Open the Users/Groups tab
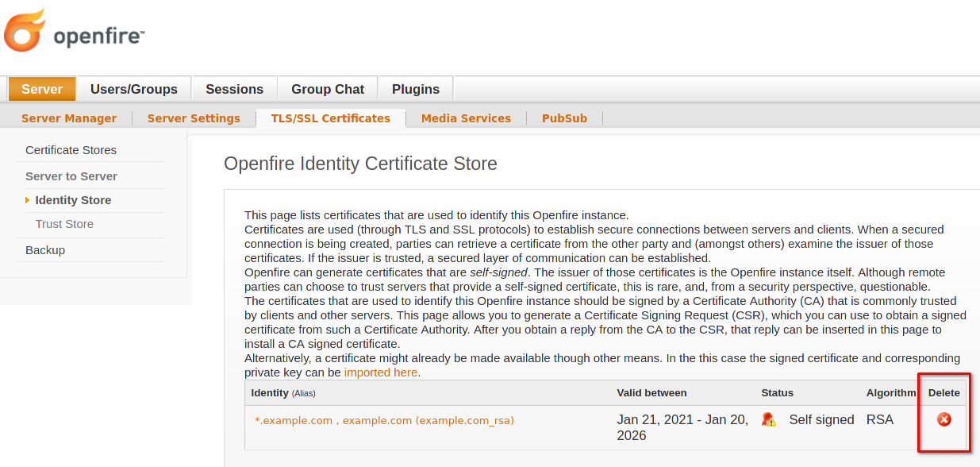The height and width of the screenshot is (467, 980). pyautogui.click(x=134, y=89)
